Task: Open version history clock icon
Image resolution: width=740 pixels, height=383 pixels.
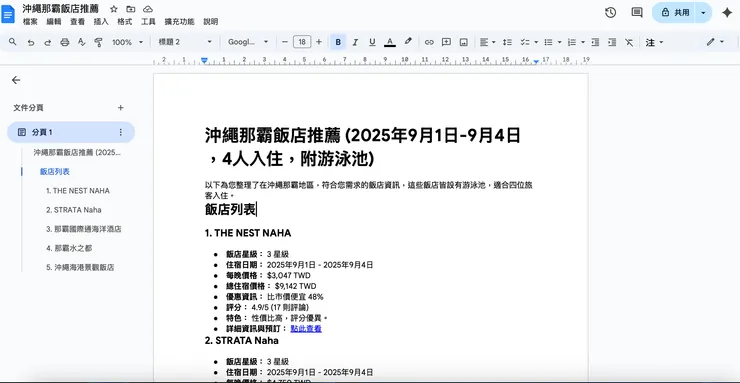Action: pyautogui.click(x=610, y=13)
